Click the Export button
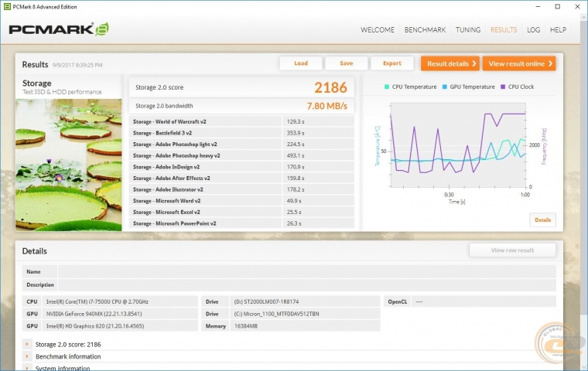This screenshot has width=588, height=371. [x=392, y=63]
